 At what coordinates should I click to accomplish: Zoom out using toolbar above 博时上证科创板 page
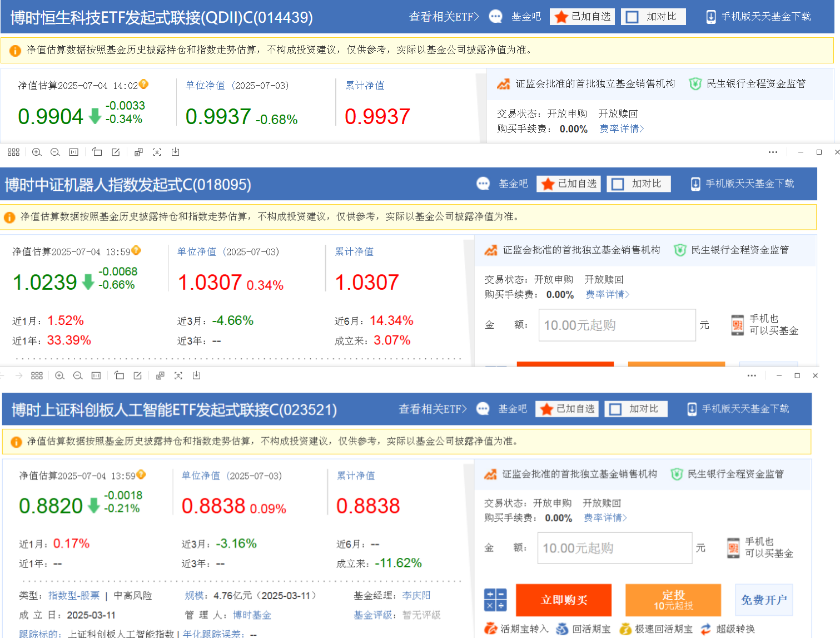click(78, 375)
